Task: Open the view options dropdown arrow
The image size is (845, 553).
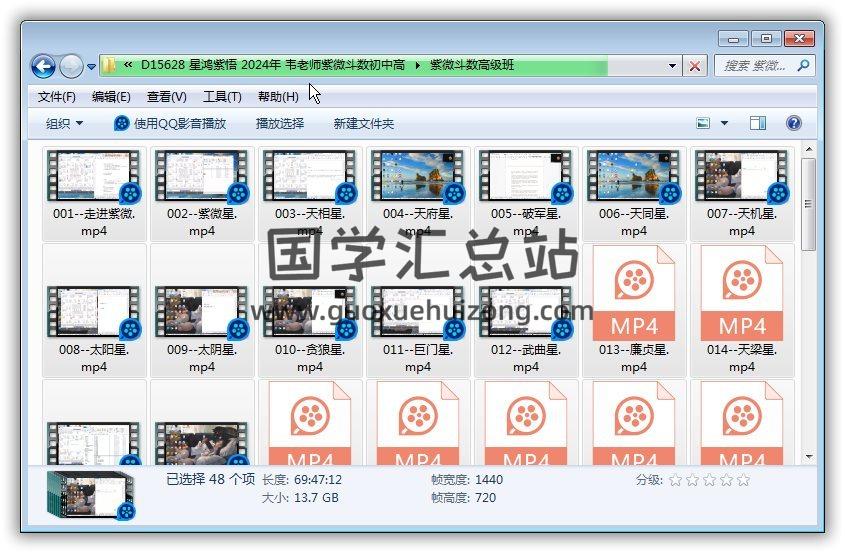Action: tap(724, 123)
